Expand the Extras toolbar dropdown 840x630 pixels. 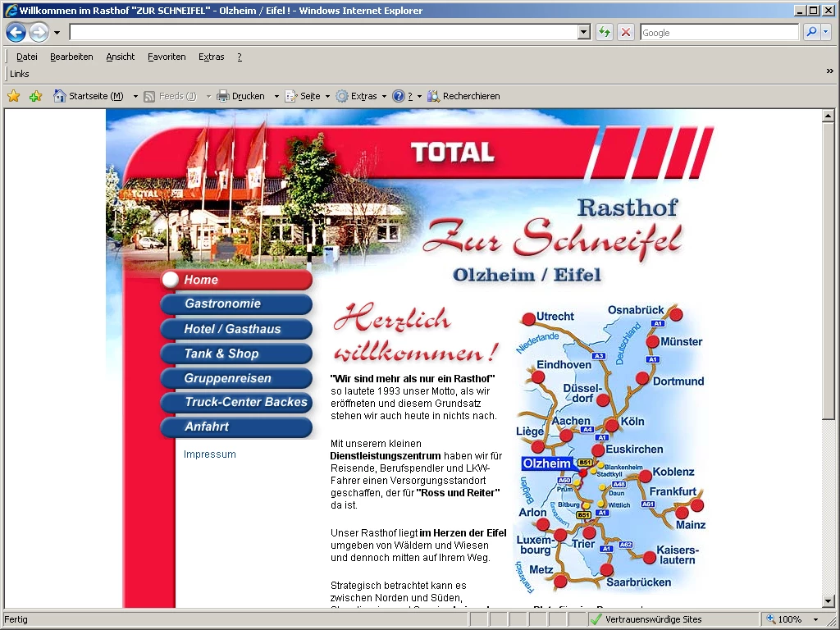coord(384,96)
